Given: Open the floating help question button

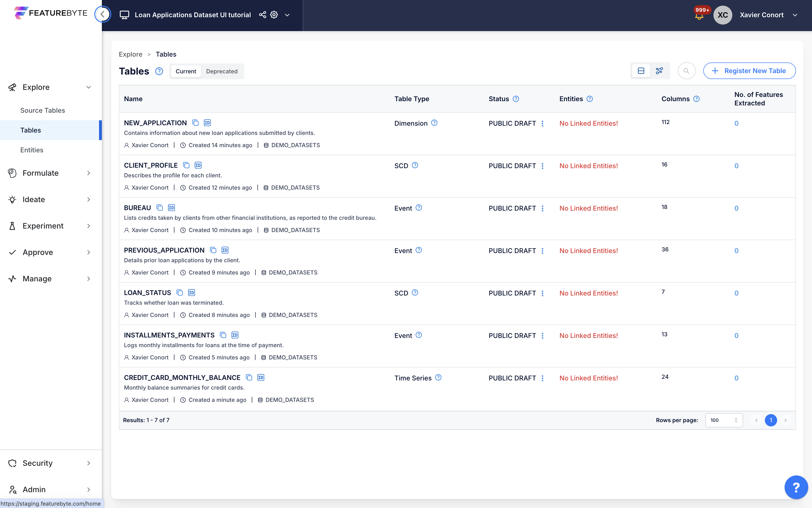Looking at the screenshot, I should tap(796, 487).
